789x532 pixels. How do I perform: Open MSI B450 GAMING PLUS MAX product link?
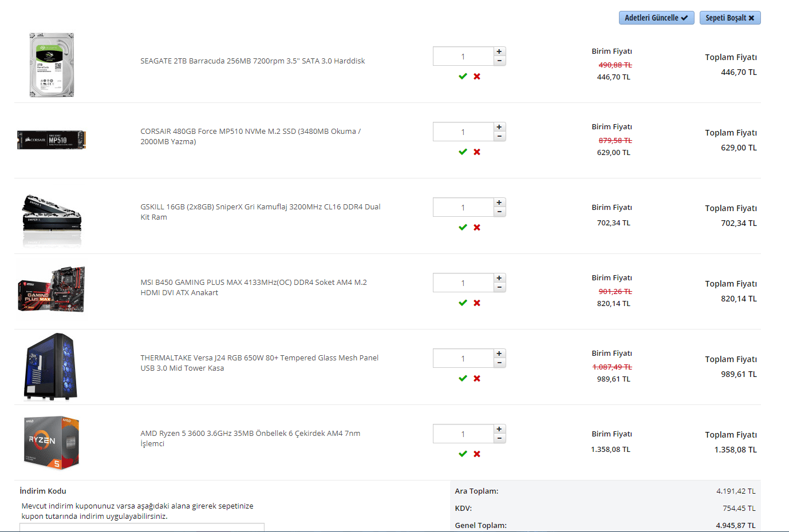coord(254,287)
